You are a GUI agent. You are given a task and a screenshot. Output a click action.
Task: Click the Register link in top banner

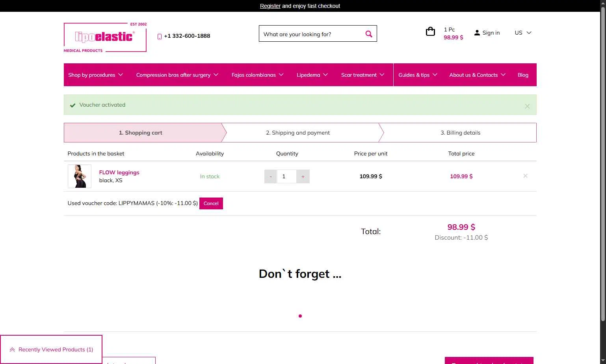(x=270, y=6)
